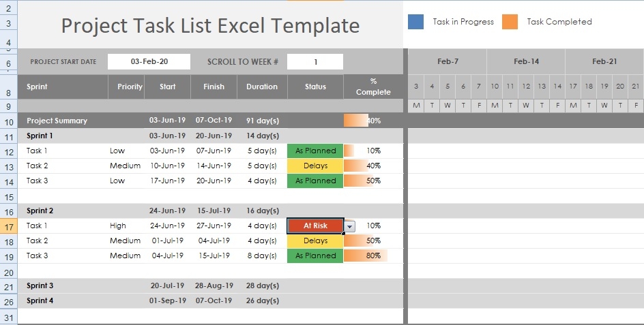Select the Delays status for Sprint 1 Task 2
Viewport: 644px width, 325px height.
(315, 166)
